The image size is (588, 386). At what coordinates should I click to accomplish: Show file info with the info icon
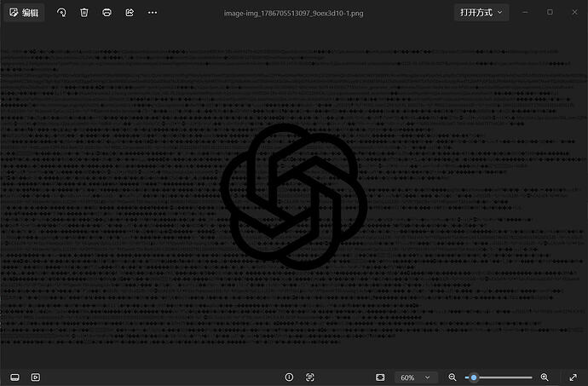[x=289, y=377]
